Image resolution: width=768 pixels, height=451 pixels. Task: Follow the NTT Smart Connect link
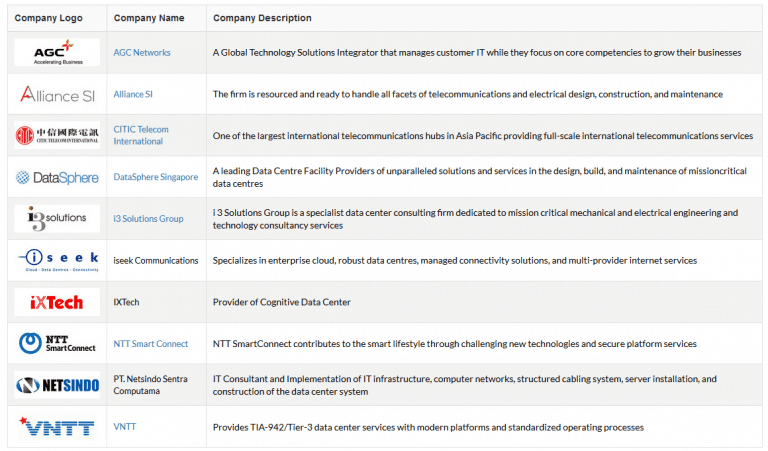(x=151, y=344)
